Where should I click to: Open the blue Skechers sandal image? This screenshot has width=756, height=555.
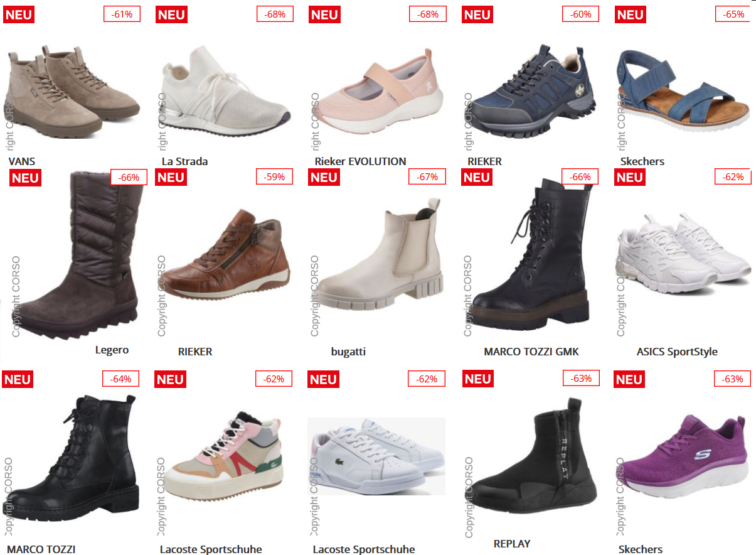(683, 89)
